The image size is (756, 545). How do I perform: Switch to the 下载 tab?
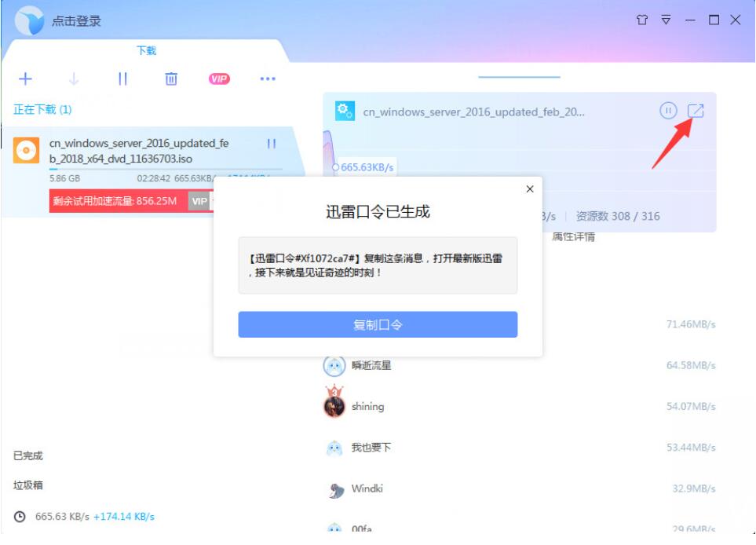pos(146,50)
